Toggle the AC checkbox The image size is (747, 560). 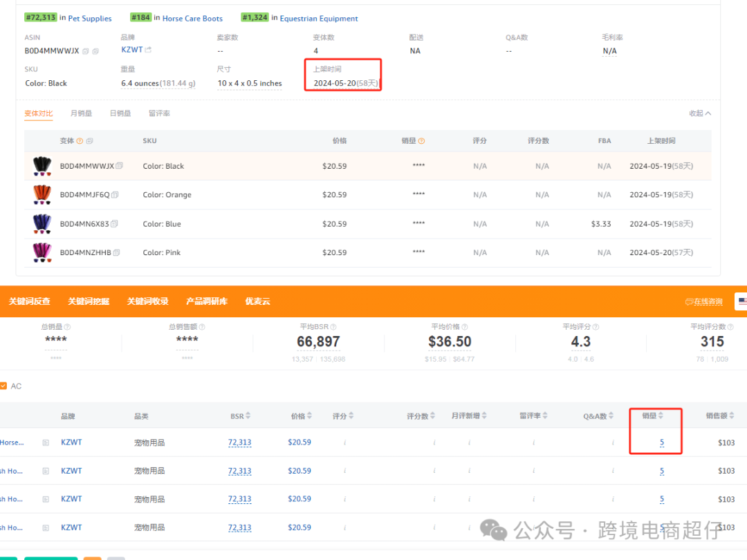[x=3, y=386]
